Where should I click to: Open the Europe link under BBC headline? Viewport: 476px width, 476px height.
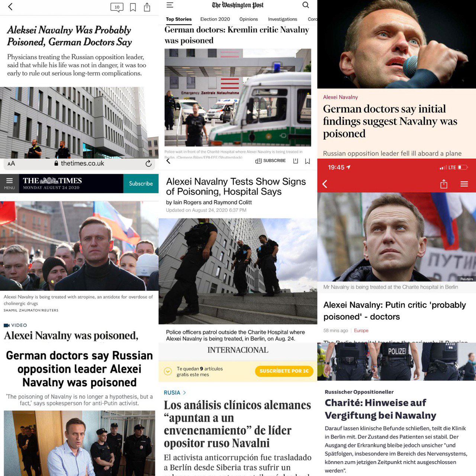tap(361, 330)
